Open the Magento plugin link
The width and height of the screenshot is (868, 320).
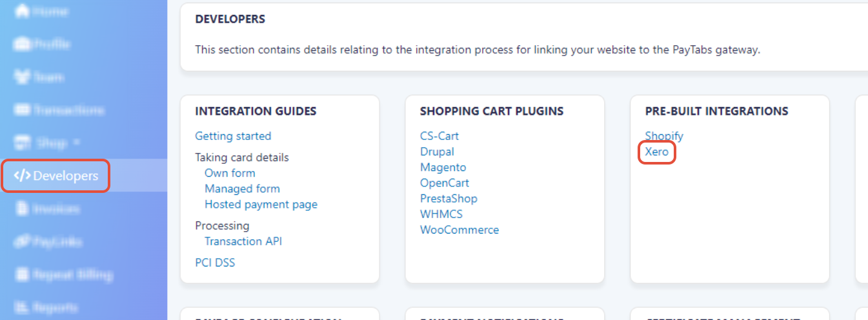click(443, 167)
